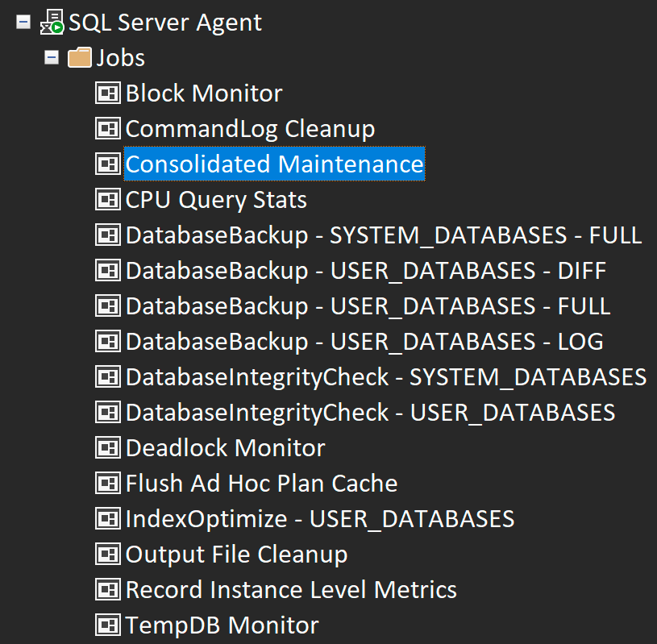This screenshot has width=657, height=644.
Task: Click job icon beside Deadlock Monitor
Action: click(x=108, y=447)
